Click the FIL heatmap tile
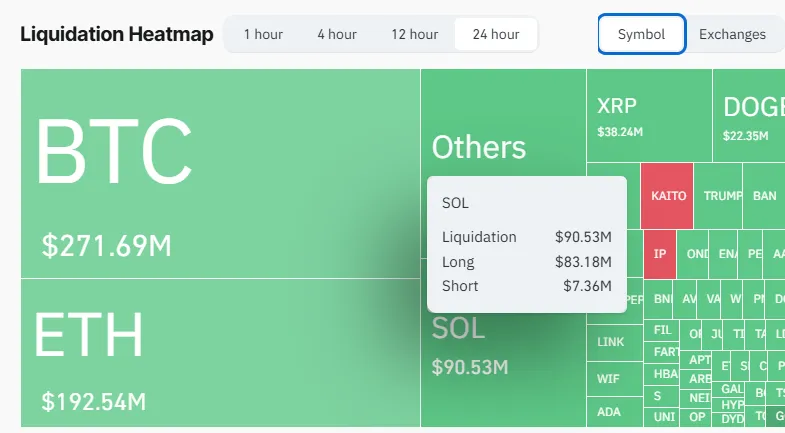785x433 pixels. tap(663, 330)
